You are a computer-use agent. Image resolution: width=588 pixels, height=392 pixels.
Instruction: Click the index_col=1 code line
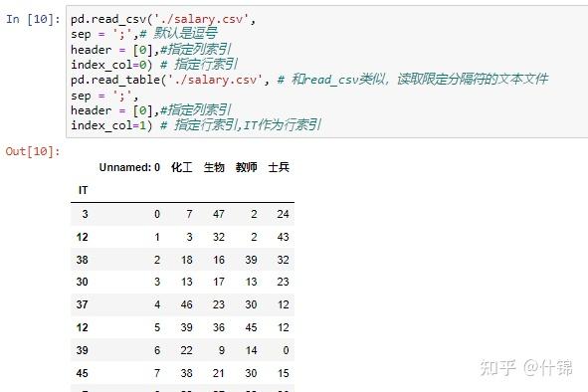(196, 125)
